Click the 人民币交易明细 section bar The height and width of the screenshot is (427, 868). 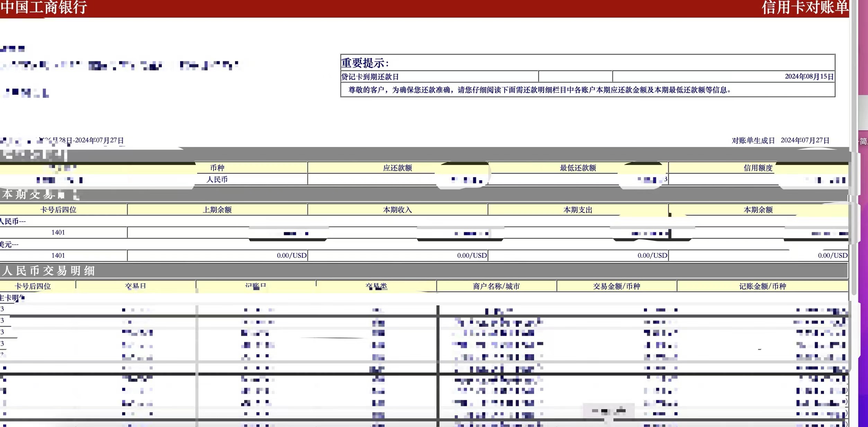point(48,271)
